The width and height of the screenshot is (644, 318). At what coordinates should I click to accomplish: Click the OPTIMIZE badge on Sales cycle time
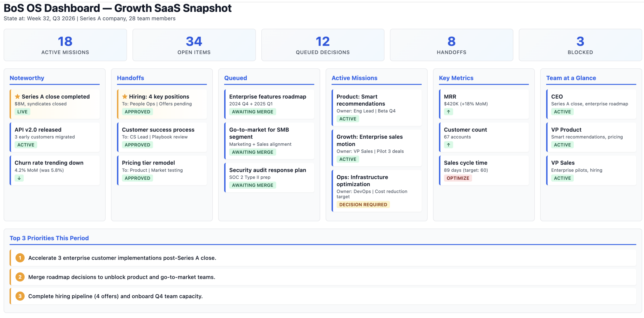tap(458, 178)
